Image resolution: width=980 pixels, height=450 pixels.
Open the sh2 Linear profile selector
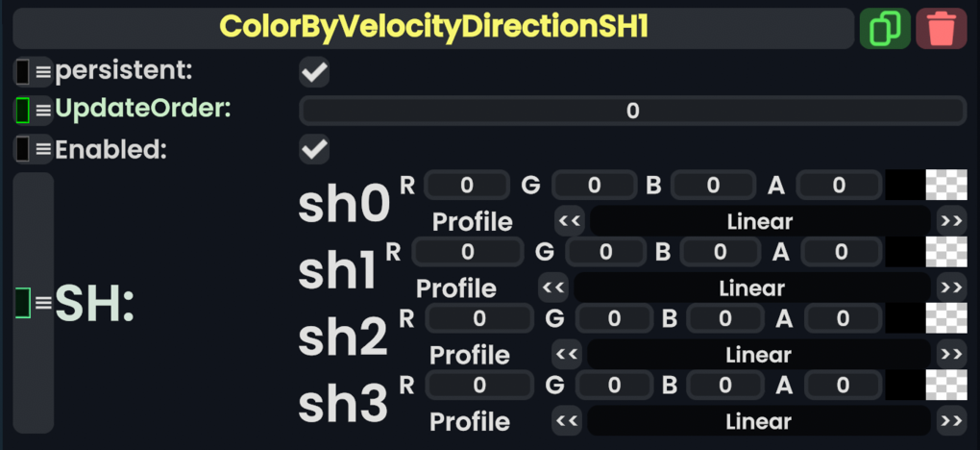(758, 355)
